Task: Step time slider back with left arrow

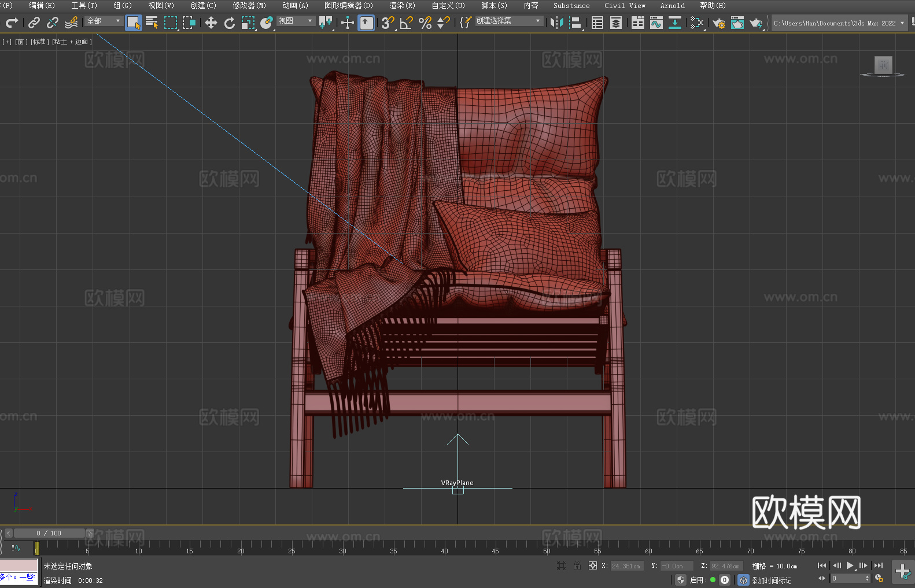Action: tap(9, 533)
